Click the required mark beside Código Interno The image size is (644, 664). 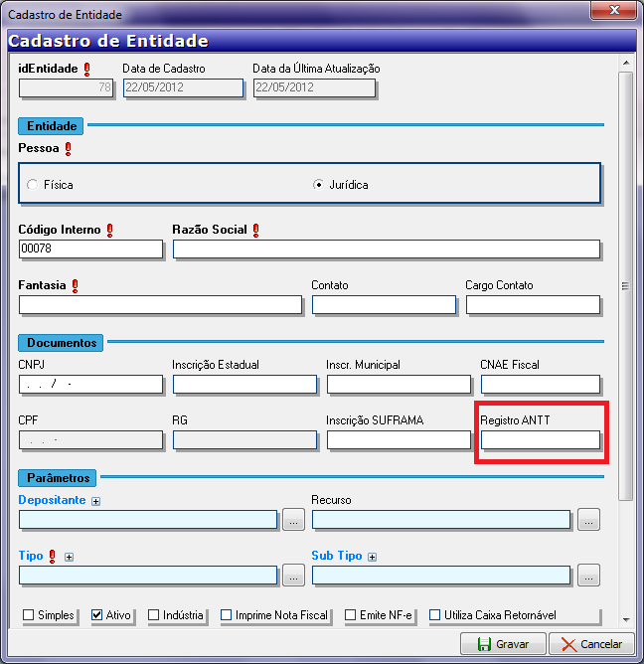(x=109, y=231)
